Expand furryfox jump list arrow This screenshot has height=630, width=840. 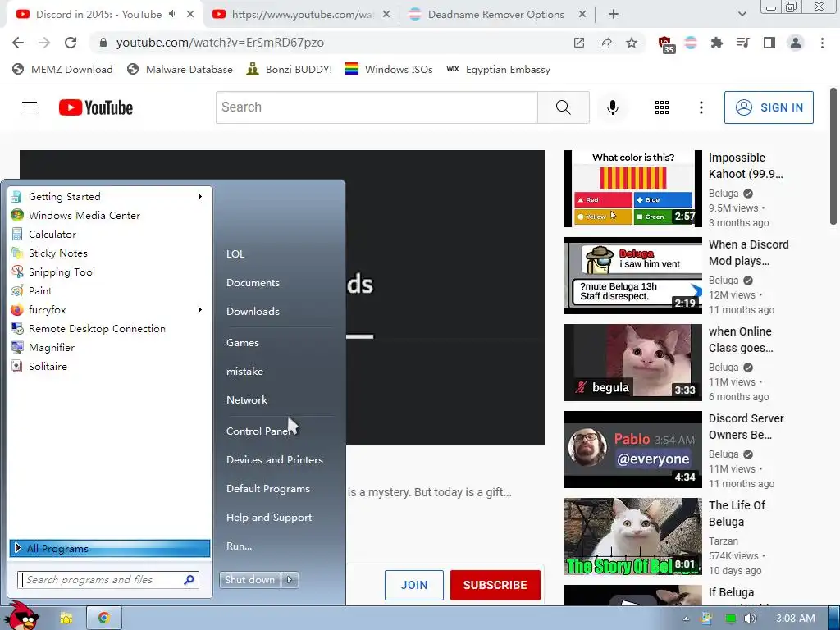[200, 309]
